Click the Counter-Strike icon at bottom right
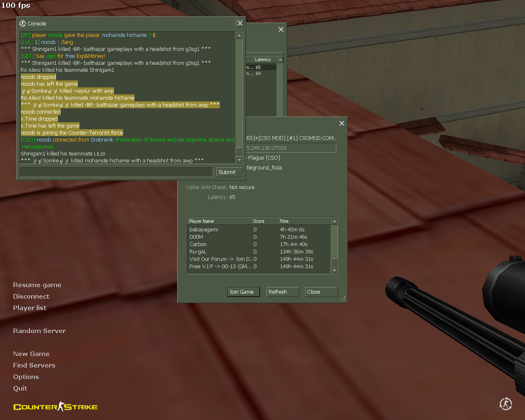Viewport: 525px width, 420px height. coord(505,404)
